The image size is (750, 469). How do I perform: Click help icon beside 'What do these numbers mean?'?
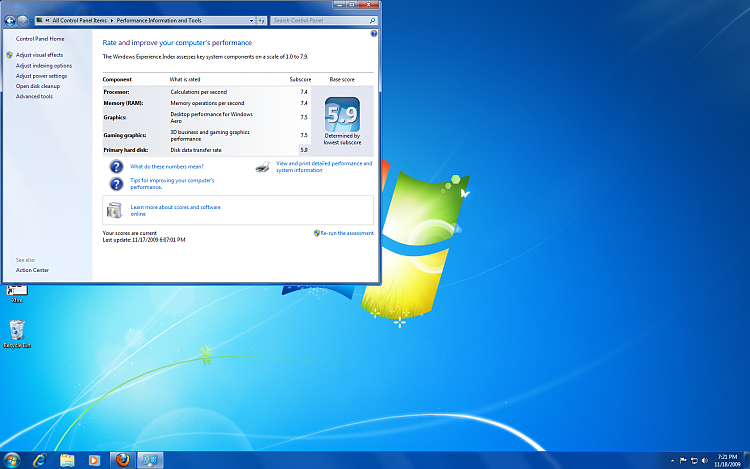click(x=116, y=166)
